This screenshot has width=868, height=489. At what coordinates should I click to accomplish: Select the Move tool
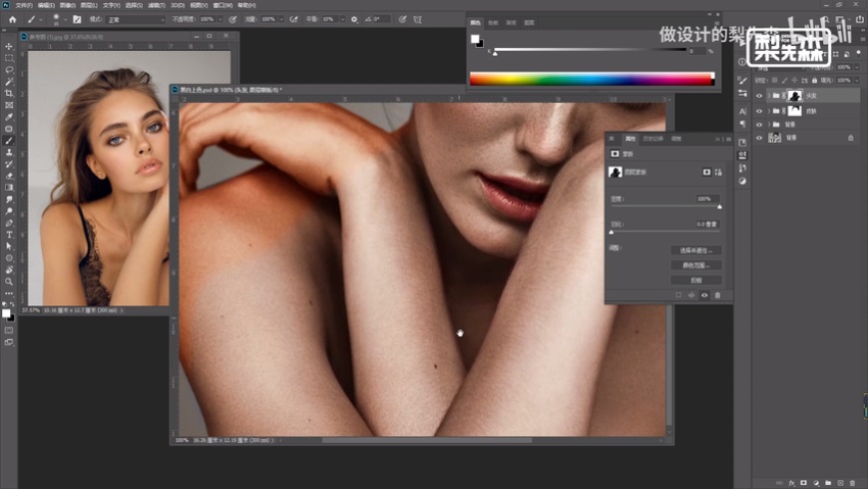[x=9, y=46]
